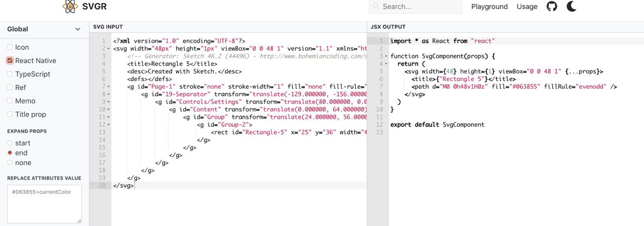644x226 pixels.
Task: Click the EXPAND PROPS section label
Action: tap(27, 131)
